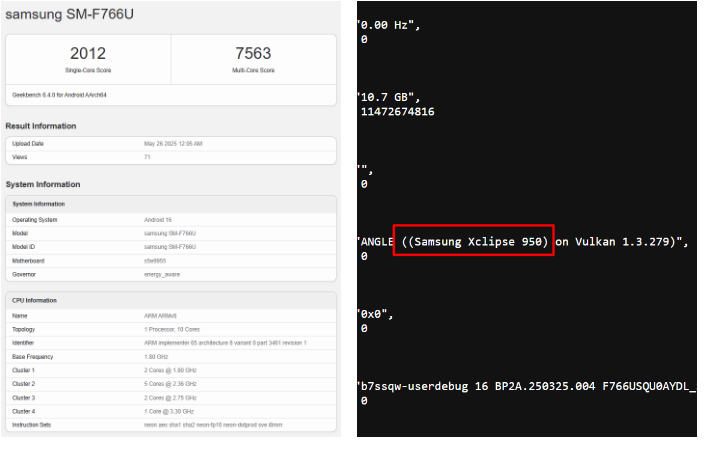Select the multi-core score value 7563

pos(253,54)
